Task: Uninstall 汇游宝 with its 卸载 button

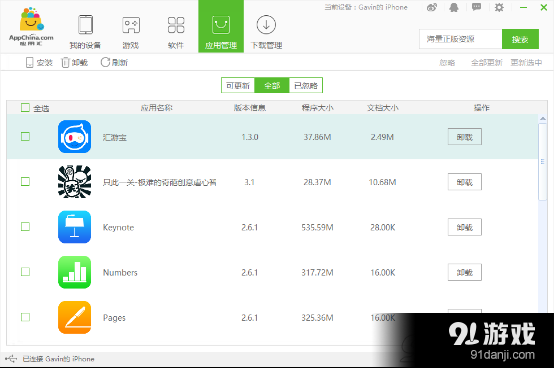Action: (x=465, y=137)
